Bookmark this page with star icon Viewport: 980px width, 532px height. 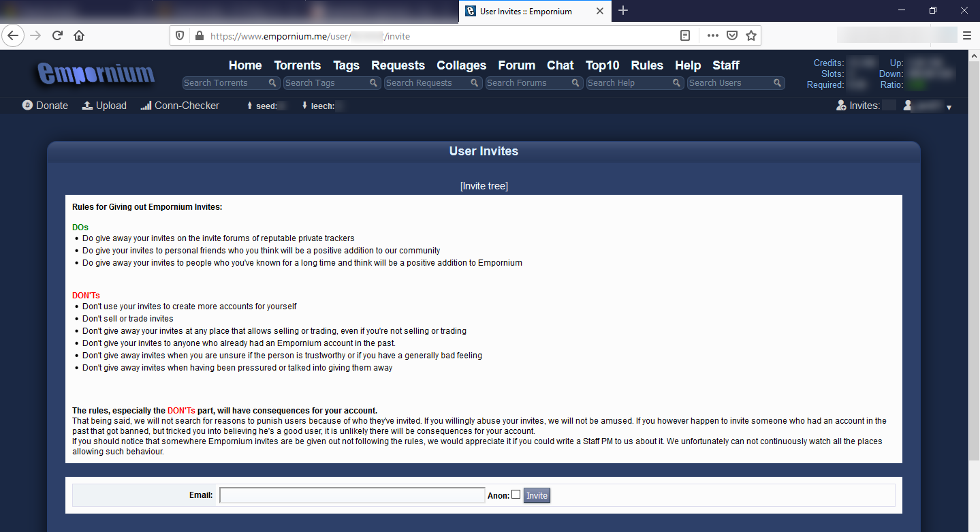(750, 36)
